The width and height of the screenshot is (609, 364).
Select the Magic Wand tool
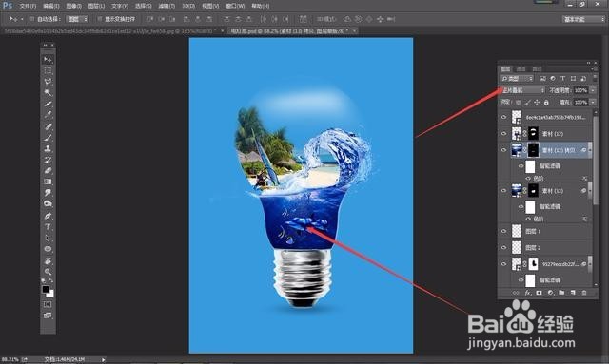pos(48,93)
